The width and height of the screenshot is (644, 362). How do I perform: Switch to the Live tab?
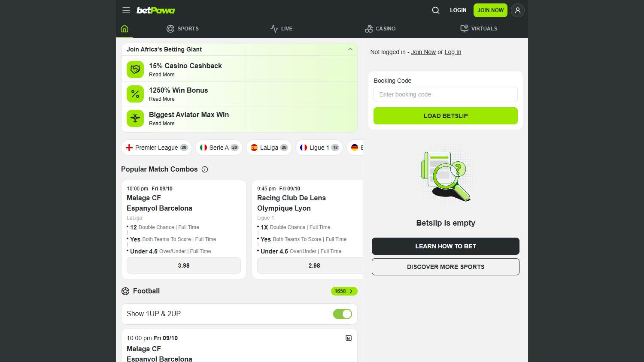pos(281,29)
